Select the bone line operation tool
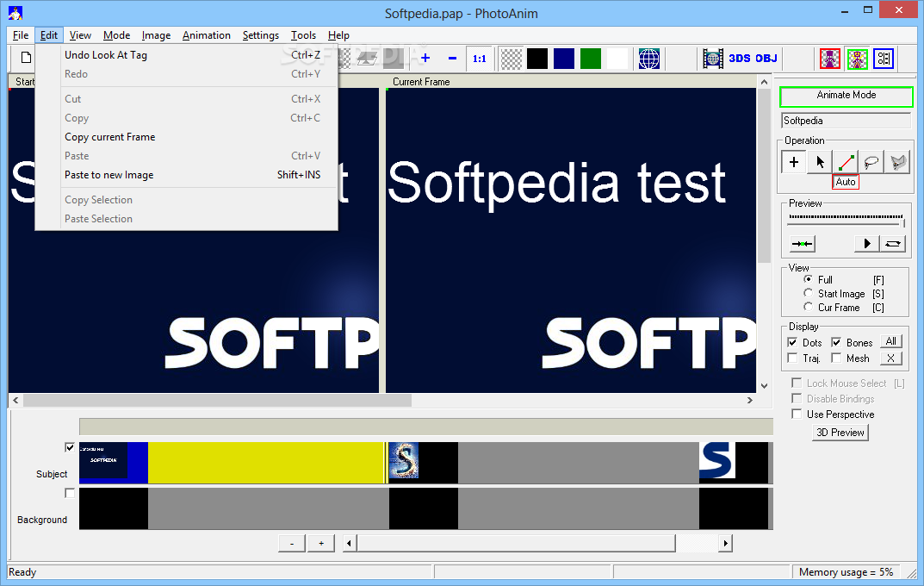The image size is (924, 586). [x=846, y=161]
